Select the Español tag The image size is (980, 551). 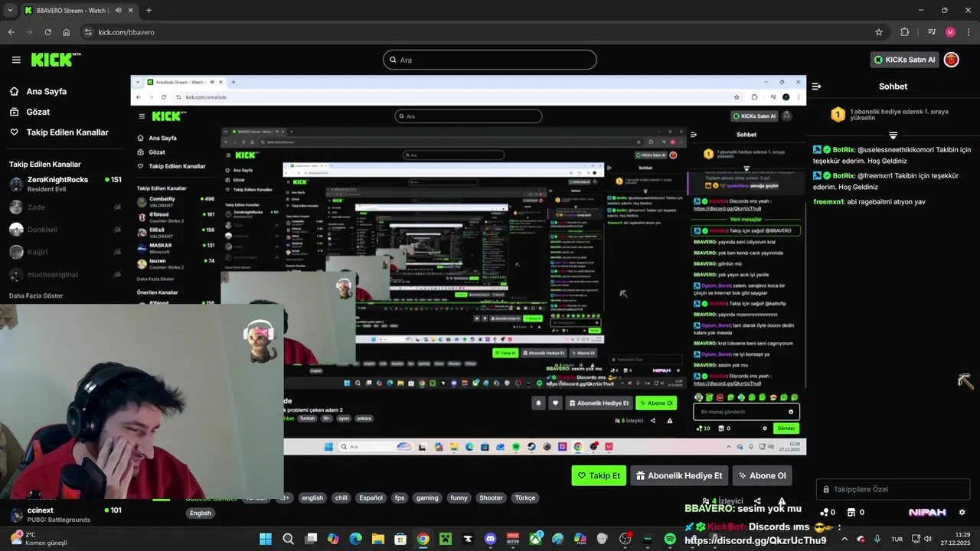[371, 497]
